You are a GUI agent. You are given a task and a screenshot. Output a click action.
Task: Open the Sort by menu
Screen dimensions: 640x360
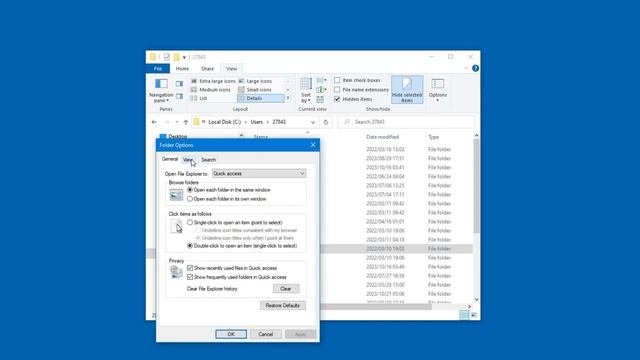point(306,91)
